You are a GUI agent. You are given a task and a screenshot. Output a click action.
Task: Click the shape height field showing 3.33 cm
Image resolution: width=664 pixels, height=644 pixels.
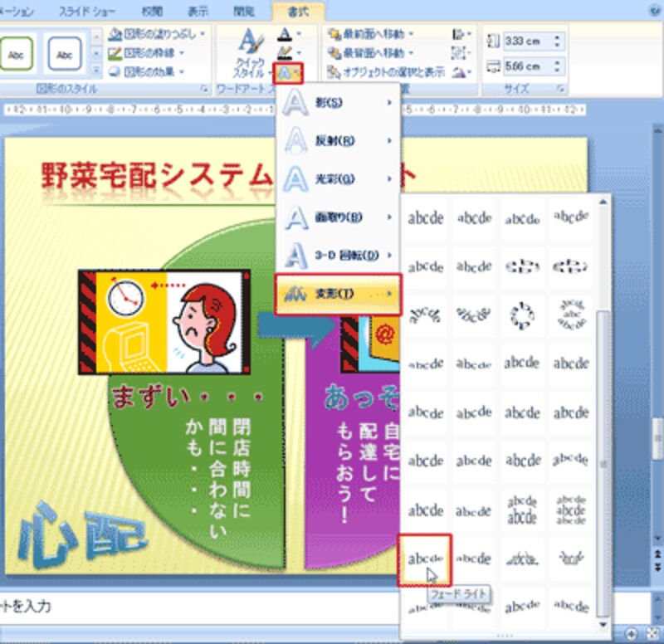(528, 41)
